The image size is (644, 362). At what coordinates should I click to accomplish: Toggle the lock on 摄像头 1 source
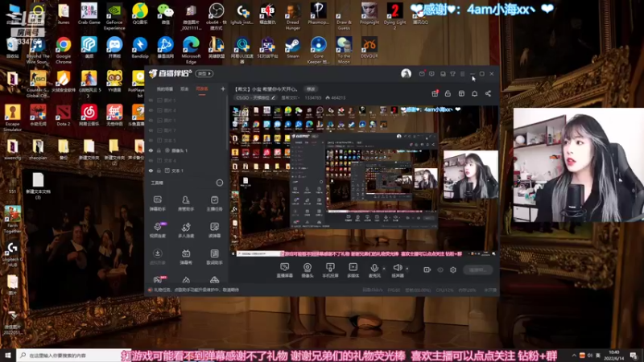(159, 150)
